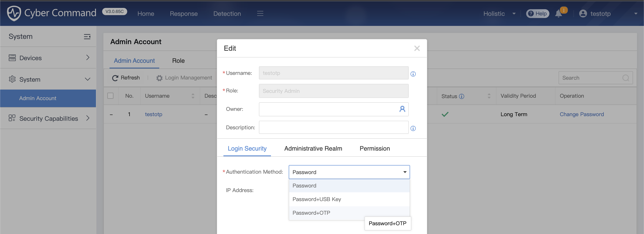
Task: Click inside the Description input field
Action: [x=333, y=127]
